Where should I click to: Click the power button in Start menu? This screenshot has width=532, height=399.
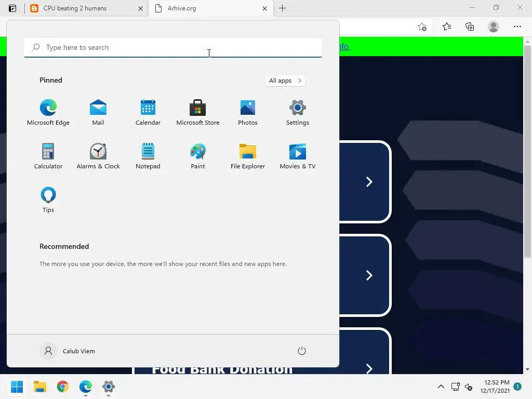point(302,351)
